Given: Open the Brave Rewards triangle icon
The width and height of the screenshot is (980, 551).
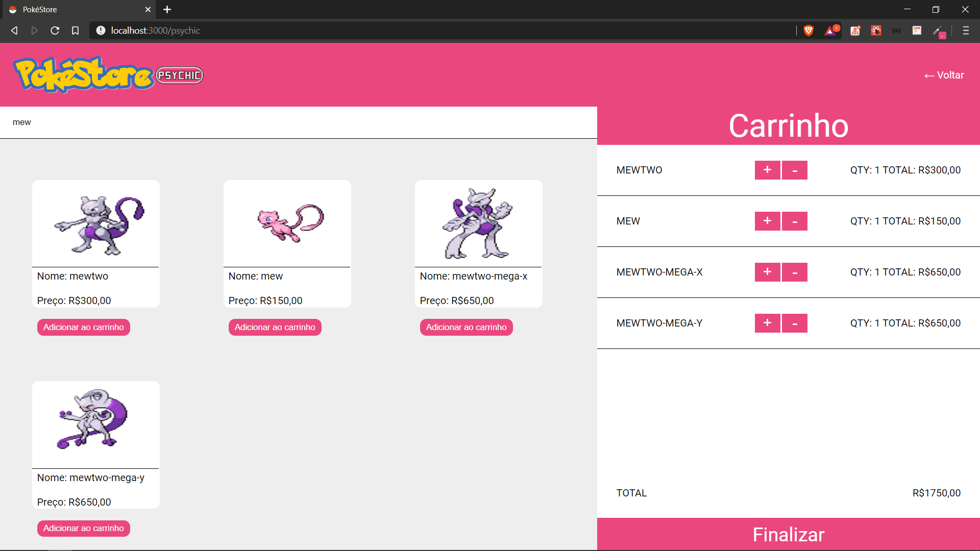Looking at the screenshot, I should [830, 31].
